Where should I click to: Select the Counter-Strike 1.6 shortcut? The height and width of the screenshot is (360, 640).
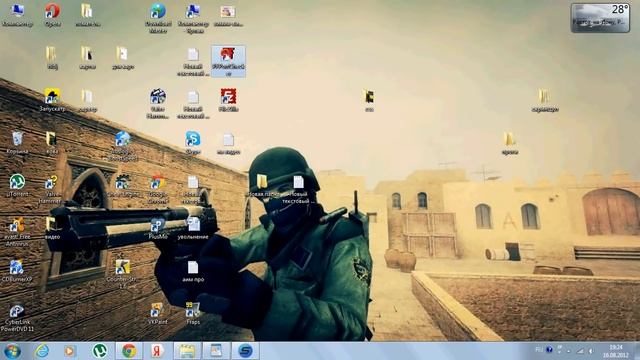[x=122, y=274]
